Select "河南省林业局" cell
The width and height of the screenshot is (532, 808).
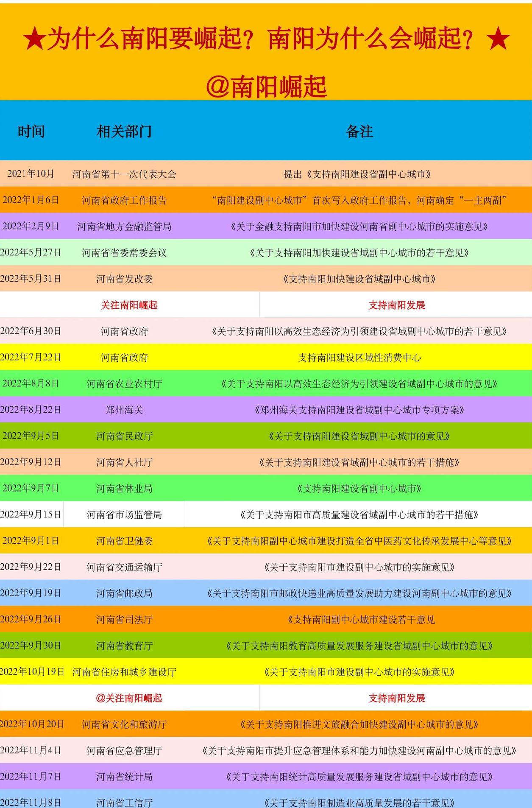[x=124, y=489]
